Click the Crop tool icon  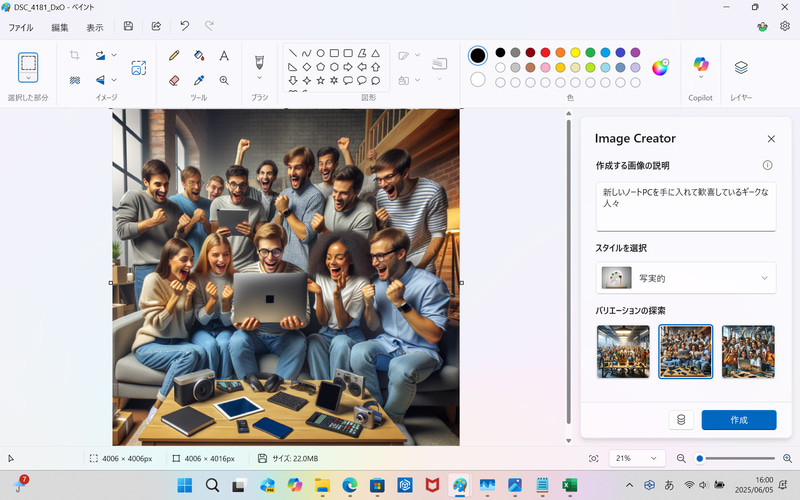click(74, 55)
